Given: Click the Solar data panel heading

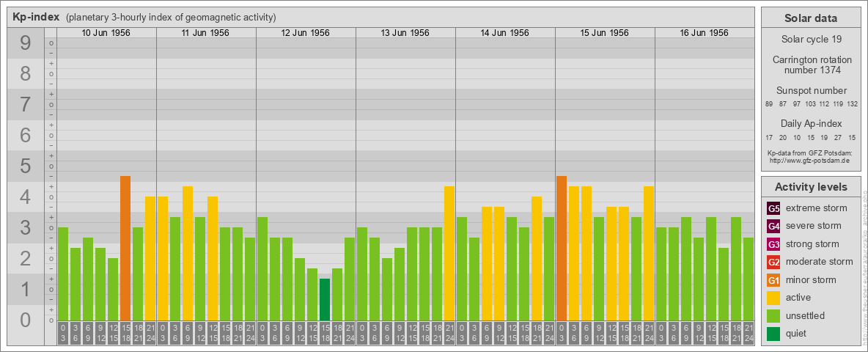Looking at the screenshot, I should pyautogui.click(x=811, y=18).
